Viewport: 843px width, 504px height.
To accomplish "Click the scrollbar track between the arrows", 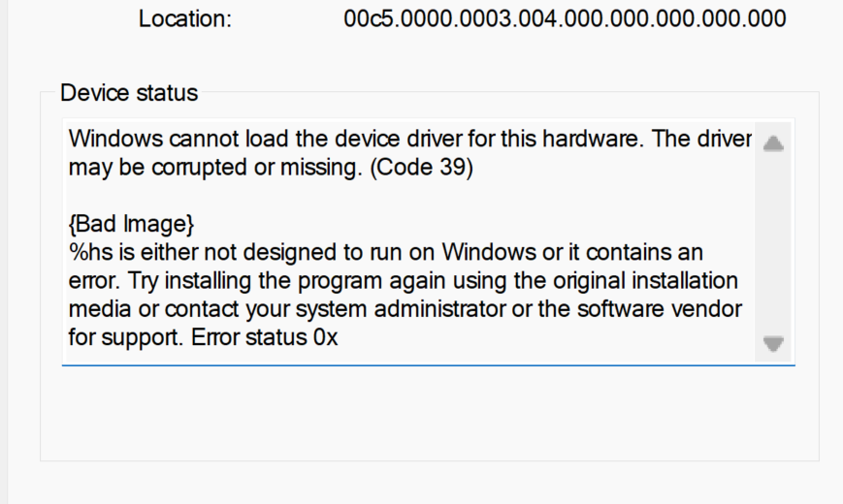I will (x=772, y=244).
